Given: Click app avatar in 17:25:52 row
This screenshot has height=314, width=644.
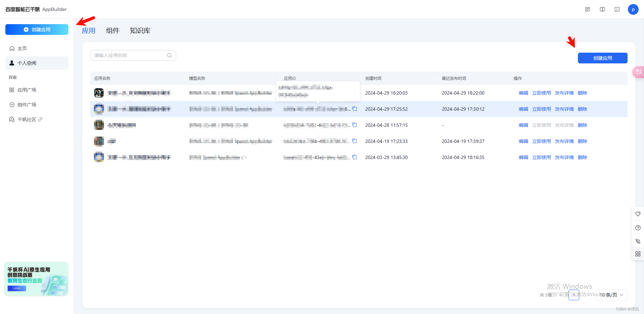Looking at the screenshot, I should click(99, 109).
